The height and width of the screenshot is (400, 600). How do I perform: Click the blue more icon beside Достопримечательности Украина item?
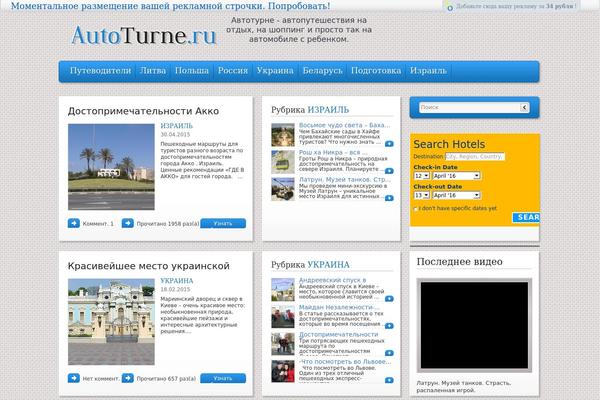point(389,353)
